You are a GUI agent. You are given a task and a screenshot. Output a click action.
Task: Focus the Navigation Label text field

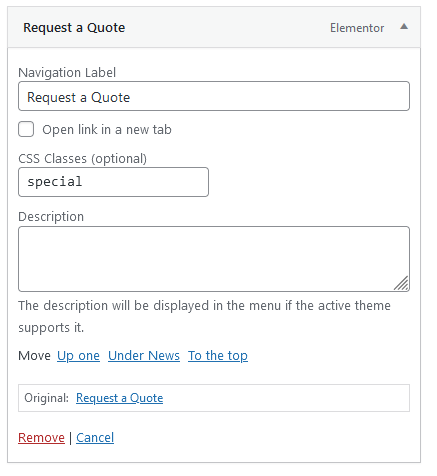point(214,96)
